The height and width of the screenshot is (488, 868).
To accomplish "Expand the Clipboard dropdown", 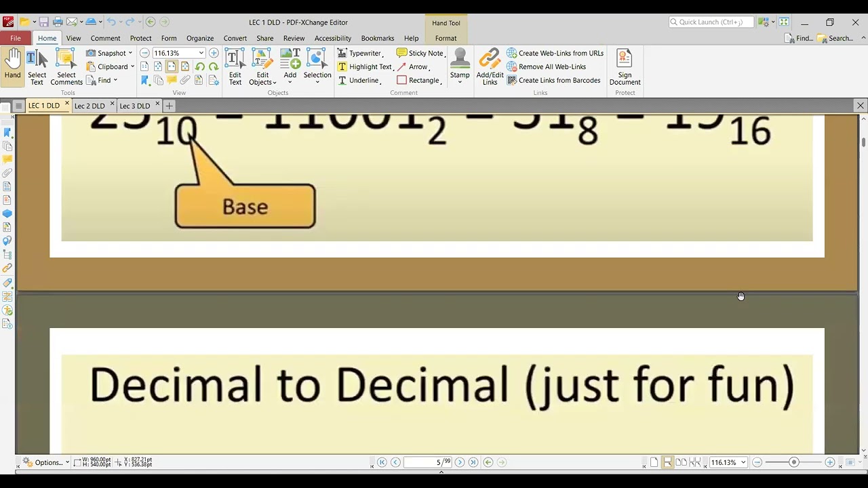I will [x=132, y=66].
